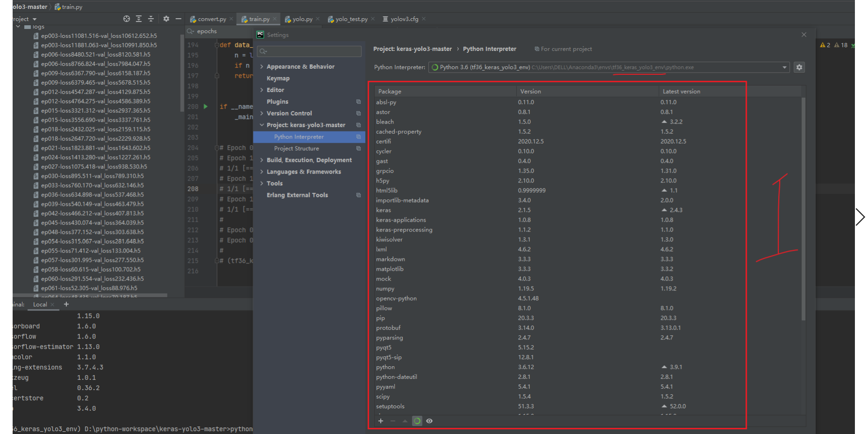Collapse the logs folder

(18, 27)
